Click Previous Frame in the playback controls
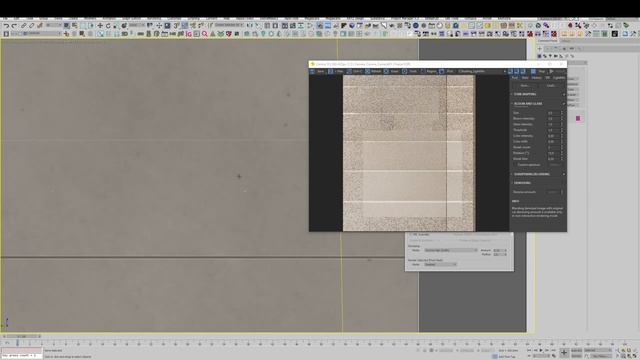This screenshot has height=360, width=640. coord(536,350)
